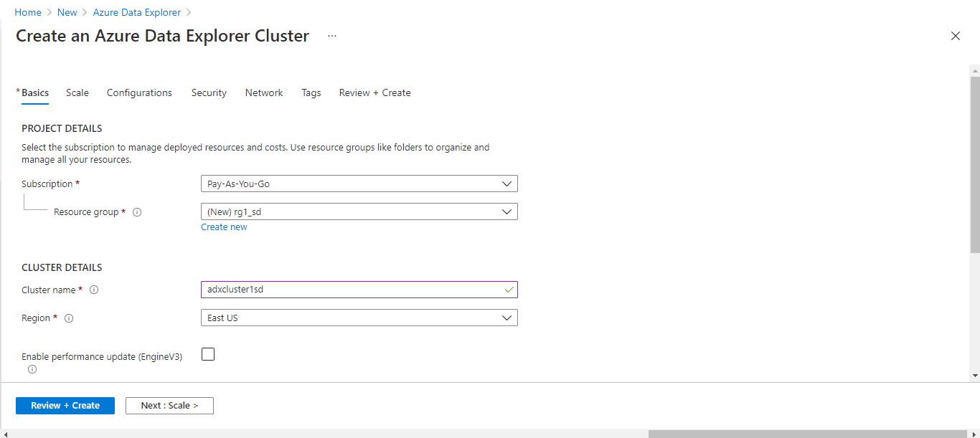Click the horizontal scrollbar right arrow
980x438 pixels.
click(x=974, y=434)
